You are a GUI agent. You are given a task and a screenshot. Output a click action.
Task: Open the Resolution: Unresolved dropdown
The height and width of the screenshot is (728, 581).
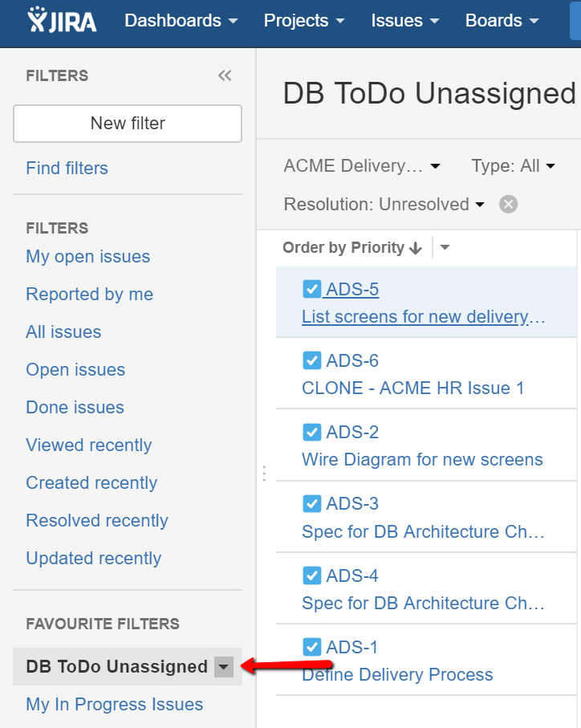[384, 205]
